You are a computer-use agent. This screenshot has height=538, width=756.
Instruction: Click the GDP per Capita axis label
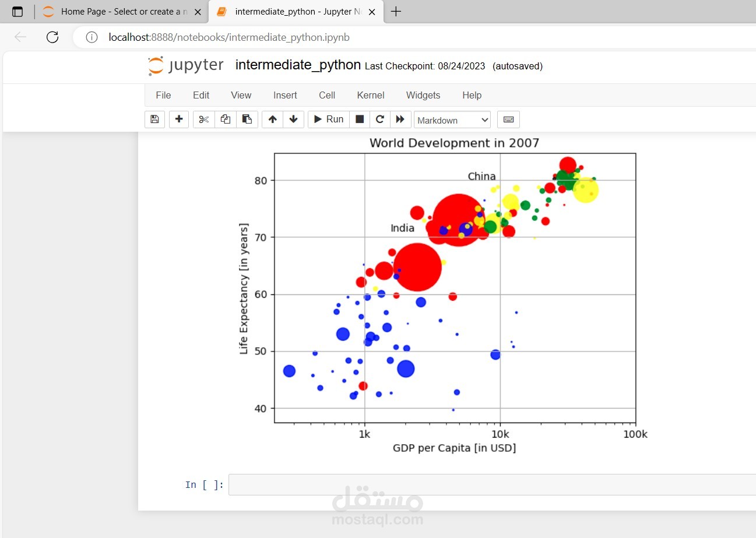point(454,448)
